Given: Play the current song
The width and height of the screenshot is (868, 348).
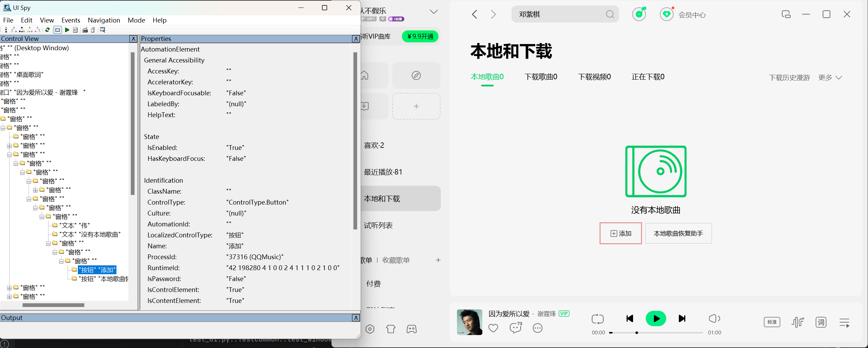Looking at the screenshot, I should click(656, 319).
